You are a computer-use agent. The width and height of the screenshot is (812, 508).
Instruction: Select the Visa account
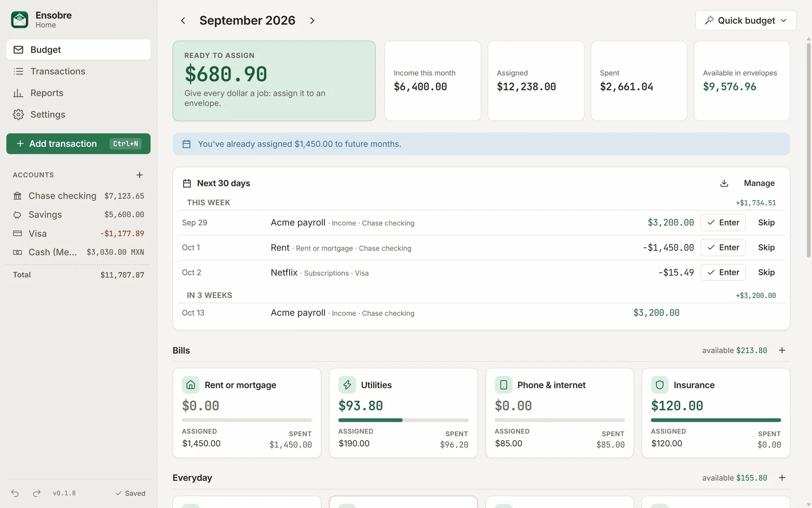tap(78, 234)
